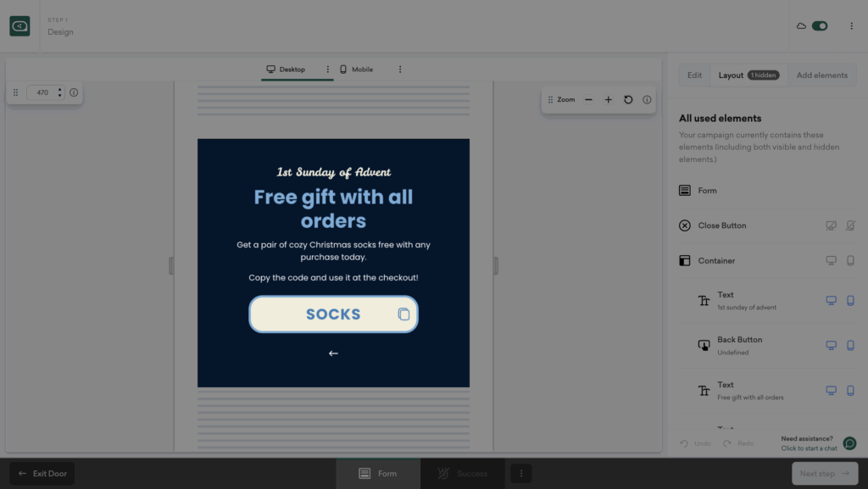Toggle the campaign switch in the header
Screen dimensions: 868x489
coord(819,26)
